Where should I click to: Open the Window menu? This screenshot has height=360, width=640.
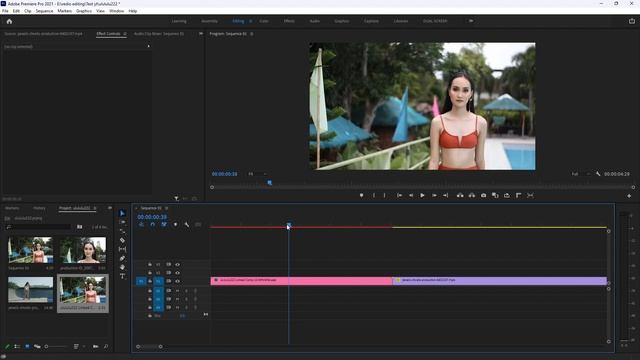(x=116, y=11)
